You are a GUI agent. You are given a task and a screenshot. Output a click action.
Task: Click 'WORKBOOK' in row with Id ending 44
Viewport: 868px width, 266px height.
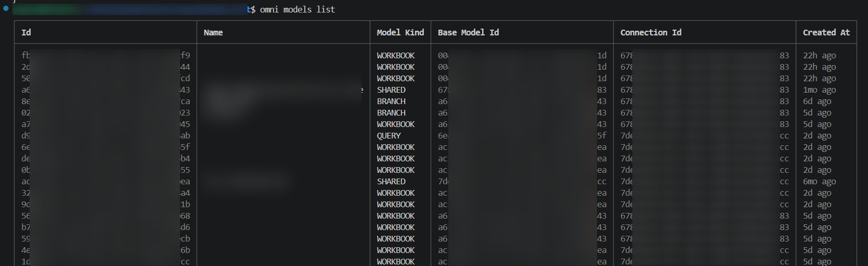(396, 67)
